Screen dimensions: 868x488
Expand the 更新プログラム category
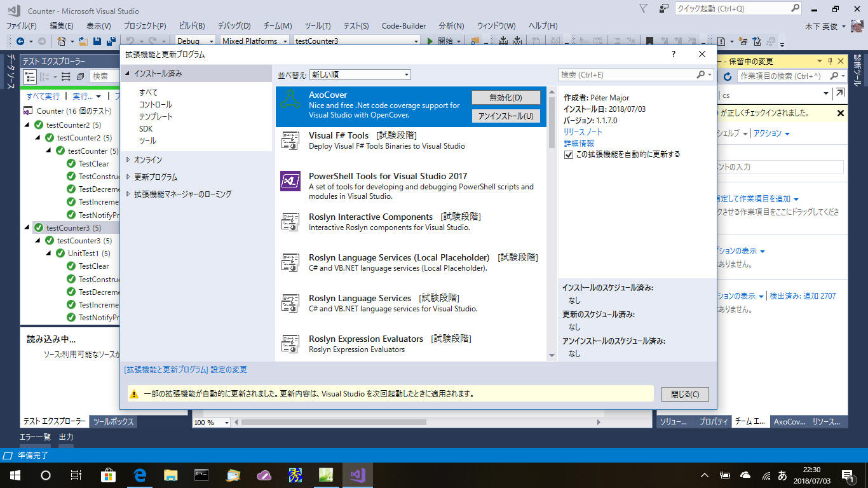click(x=128, y=177)
